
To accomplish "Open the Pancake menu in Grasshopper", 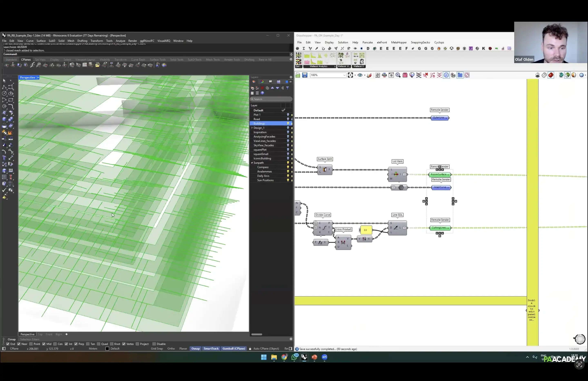I will point(367,43).
